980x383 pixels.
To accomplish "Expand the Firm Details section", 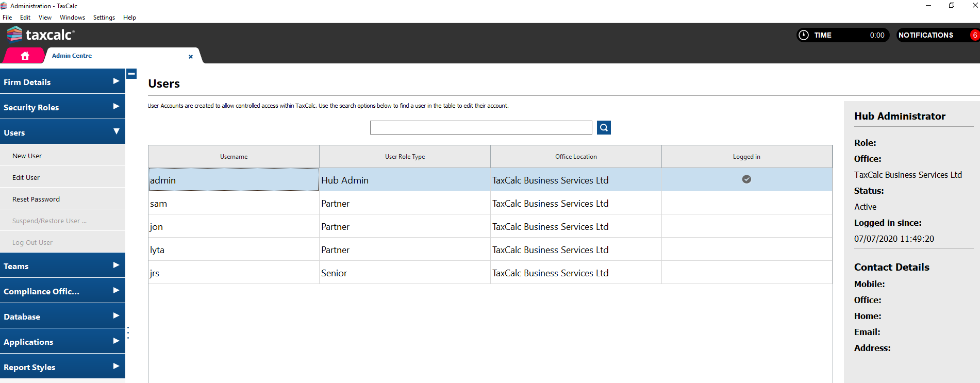I will [x=62, y=82].
